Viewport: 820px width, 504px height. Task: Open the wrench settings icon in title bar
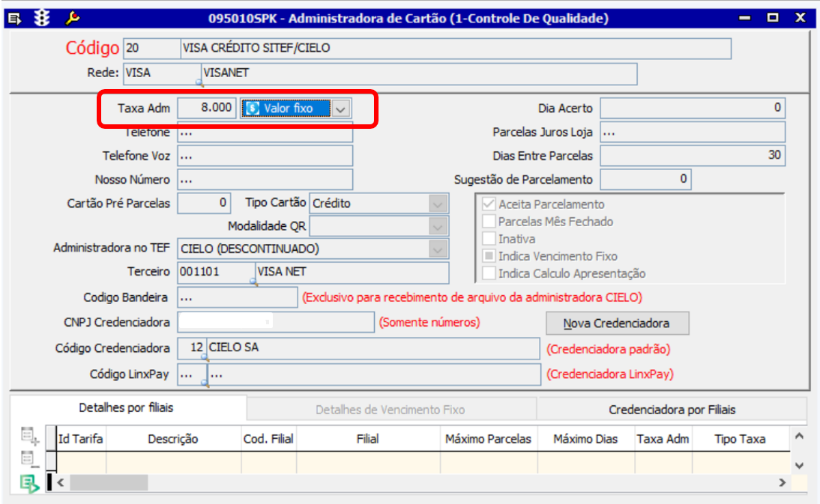click(x=72, y=18)
